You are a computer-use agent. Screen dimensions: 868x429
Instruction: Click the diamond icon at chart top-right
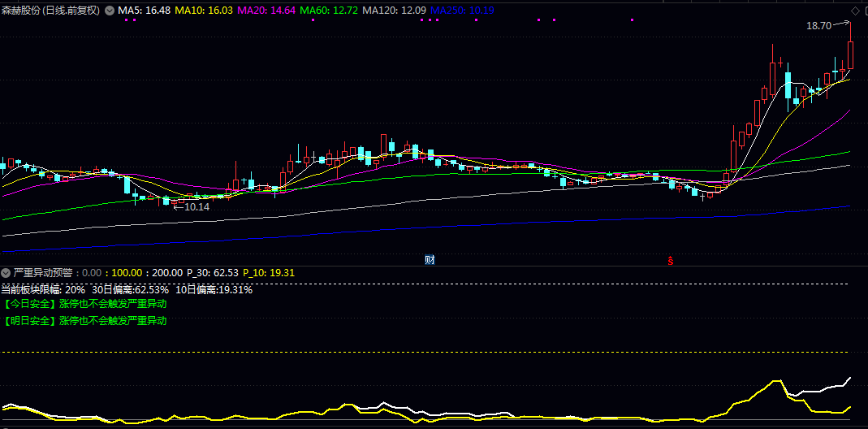(x=855, y=11)
